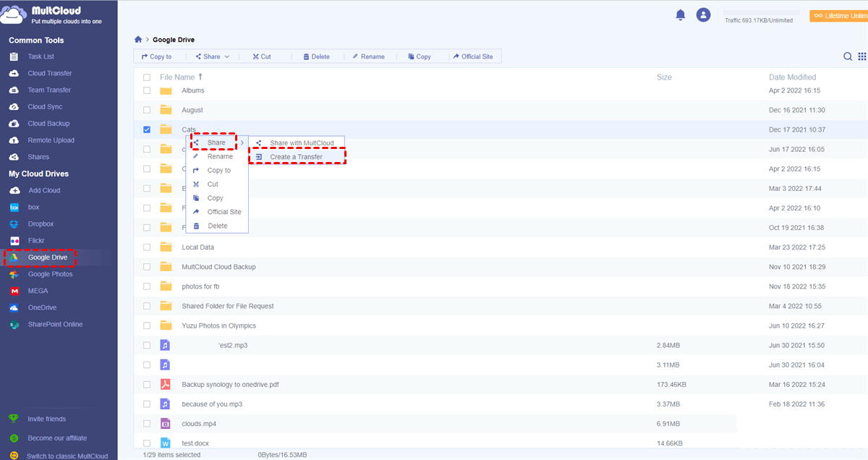The image size is (868, 460).
Task: Click Official Site in toolbar
Action: [472, 56]
